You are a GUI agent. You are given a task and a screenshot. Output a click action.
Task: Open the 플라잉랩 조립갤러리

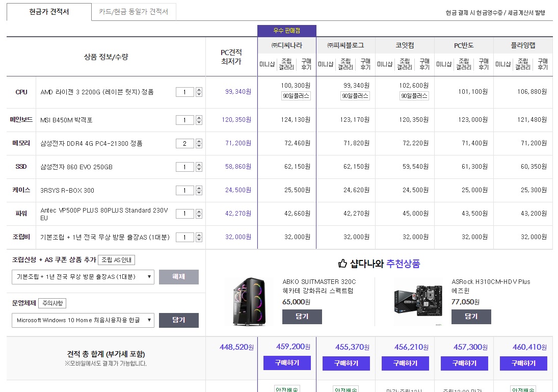pyautogui.click(x=523, y=64)
